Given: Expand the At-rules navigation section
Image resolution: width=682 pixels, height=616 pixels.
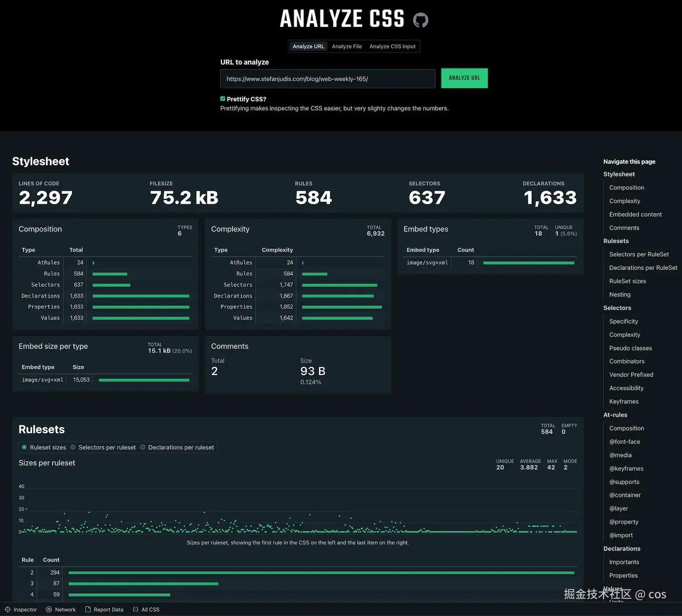Looking at the screenshot, I should coord(615,415).
